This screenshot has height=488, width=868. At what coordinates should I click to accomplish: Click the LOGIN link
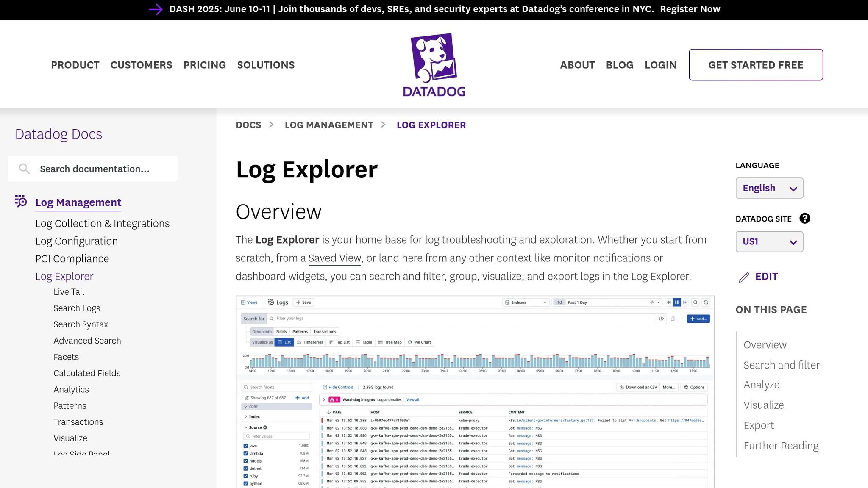pos(661,65)
